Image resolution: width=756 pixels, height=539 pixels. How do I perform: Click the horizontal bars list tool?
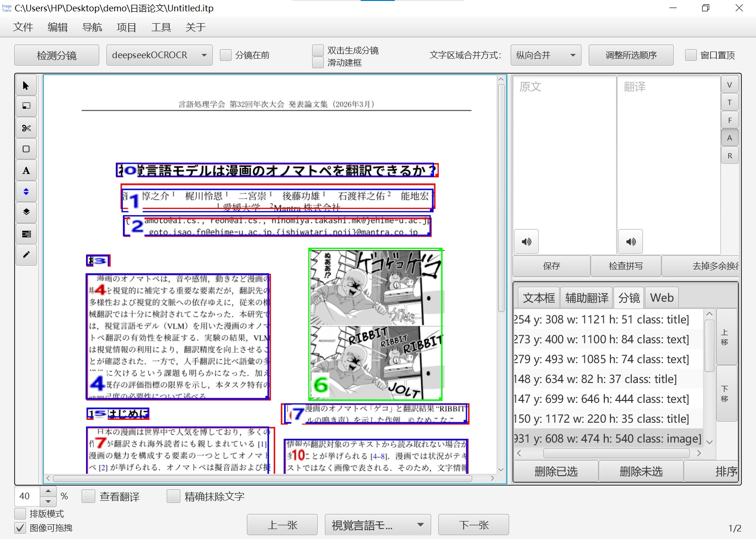click(x=26, y=234)
